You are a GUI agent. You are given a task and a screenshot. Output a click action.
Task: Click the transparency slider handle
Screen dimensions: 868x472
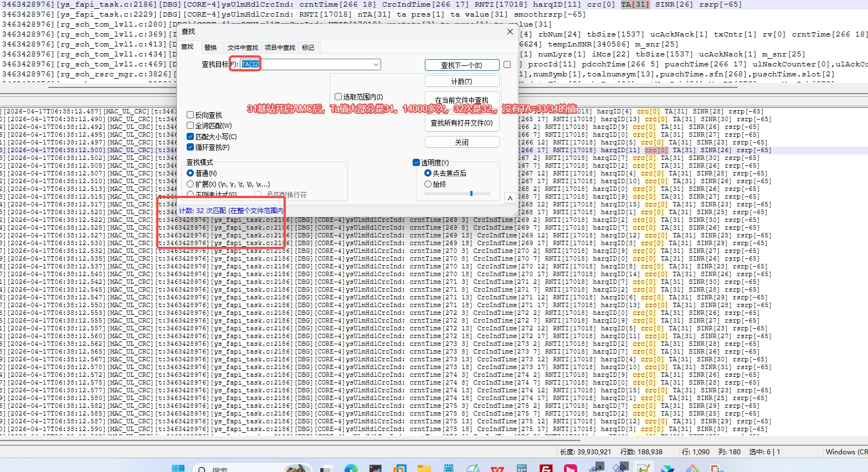tap(471, 194)
